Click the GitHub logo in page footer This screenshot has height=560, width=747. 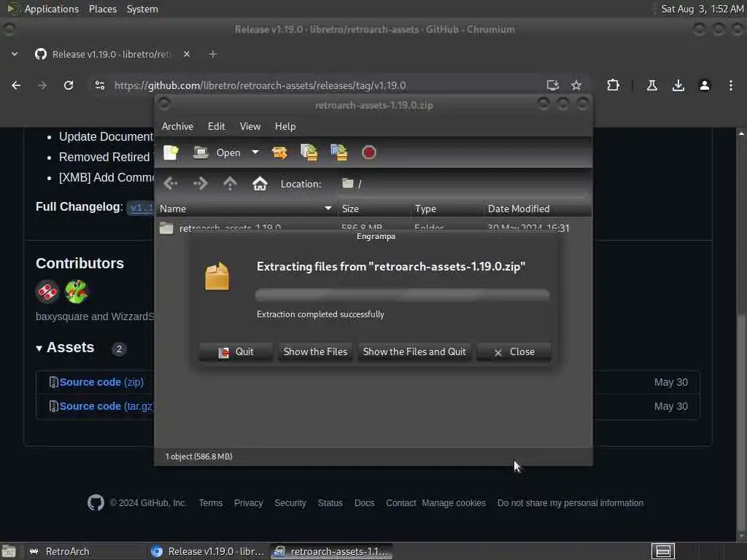(96, 503)
